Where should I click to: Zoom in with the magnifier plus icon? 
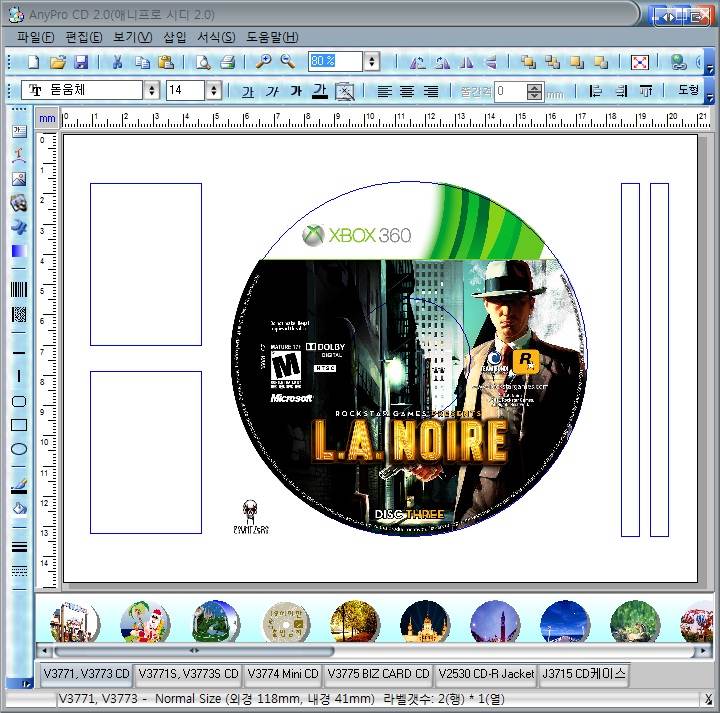click(x=264, y=62)
